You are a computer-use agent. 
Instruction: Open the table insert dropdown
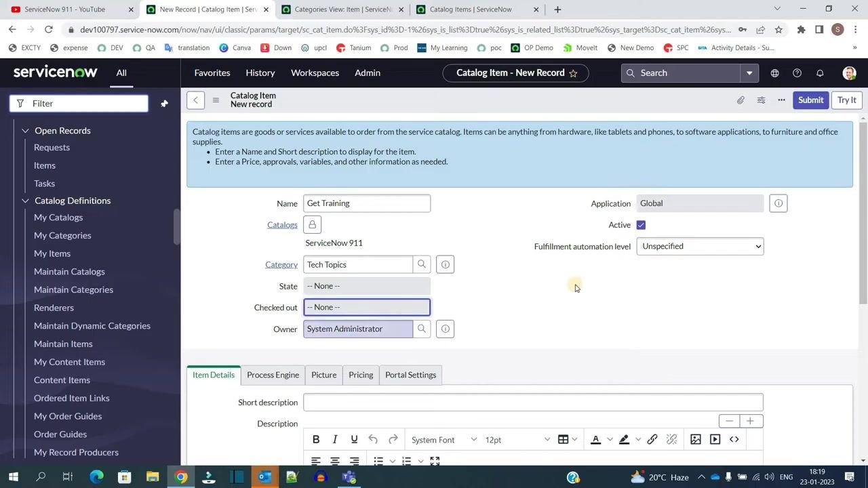[x=567, y=440]
